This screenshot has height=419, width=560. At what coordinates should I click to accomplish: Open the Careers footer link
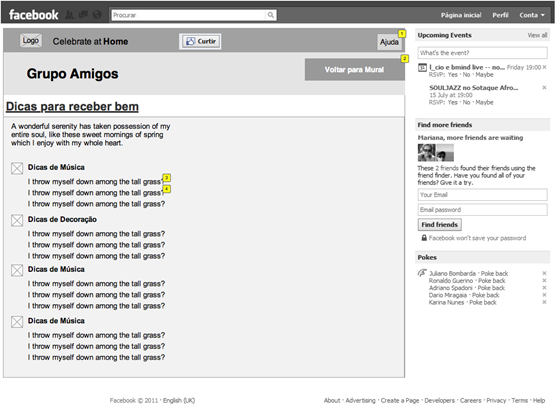click(470, 400)
